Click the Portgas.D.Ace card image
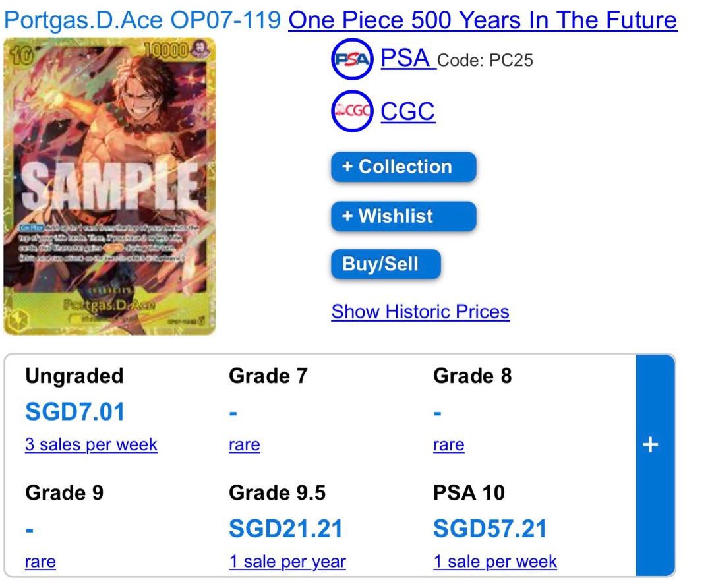Image resolution: width=712 pixels, height=588 pixels. click(x=109, y=185)
